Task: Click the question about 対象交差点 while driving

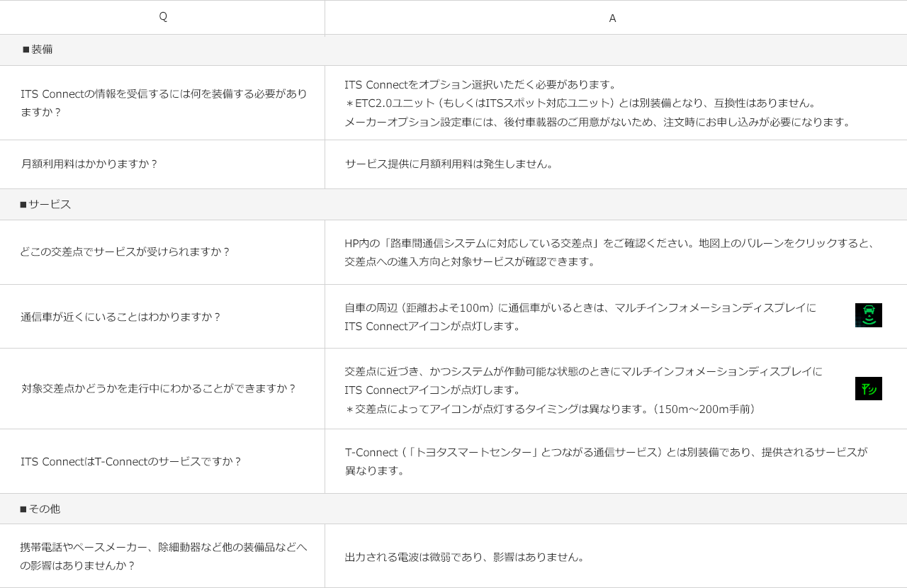Action: (x=159, y=388)
